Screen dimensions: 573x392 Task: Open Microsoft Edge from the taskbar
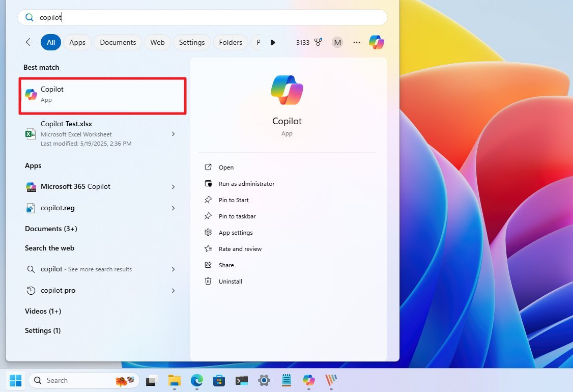196,380
